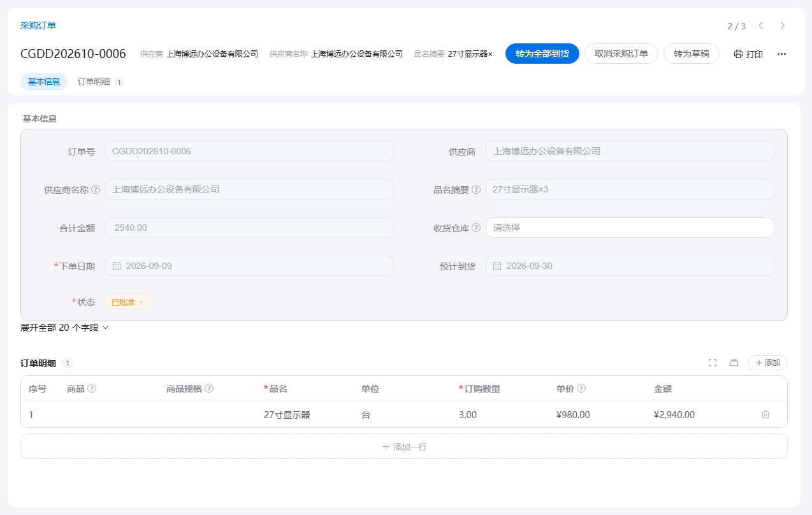The width and height of the screenshot is (812, 515).
Task: Click the 订单号 input field
Action: [249, 151]
